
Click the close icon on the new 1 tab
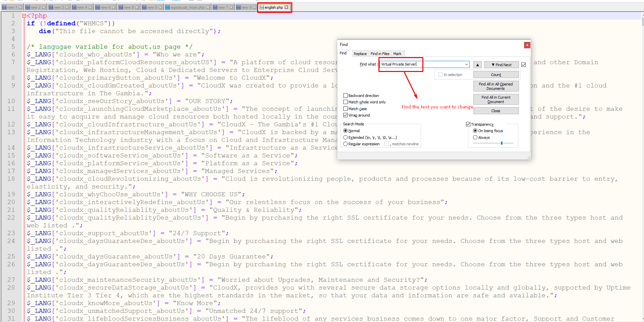click(20, 7)
